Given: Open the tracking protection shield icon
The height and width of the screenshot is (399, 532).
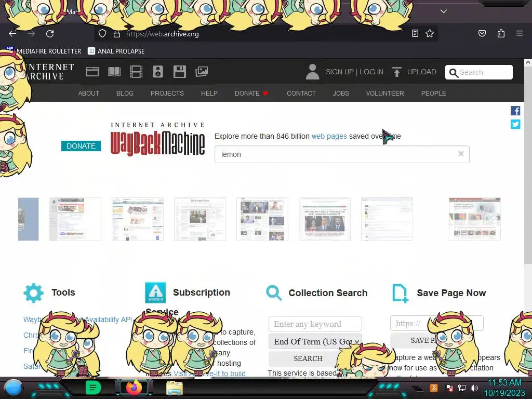Looking at the screenshot, I should point(102,34).
